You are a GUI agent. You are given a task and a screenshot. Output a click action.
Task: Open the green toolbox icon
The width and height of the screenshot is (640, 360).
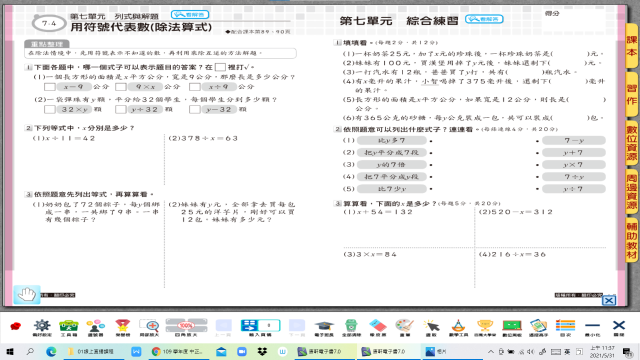(69, 327)
